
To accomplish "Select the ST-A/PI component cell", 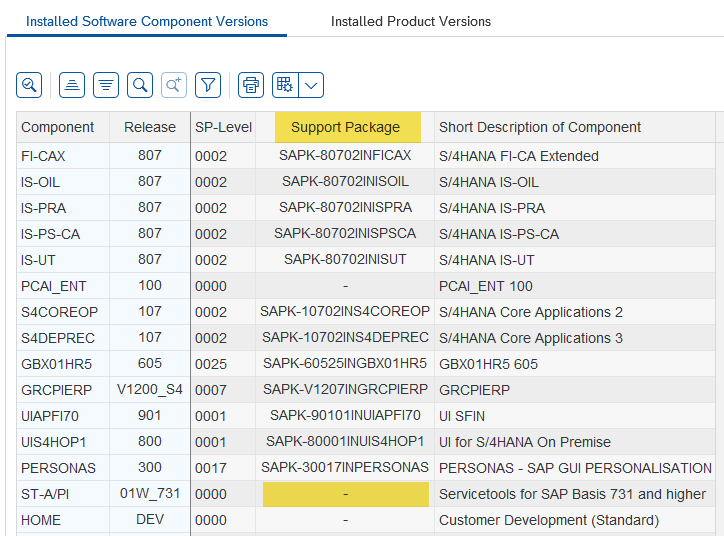I will click(63, 494).
